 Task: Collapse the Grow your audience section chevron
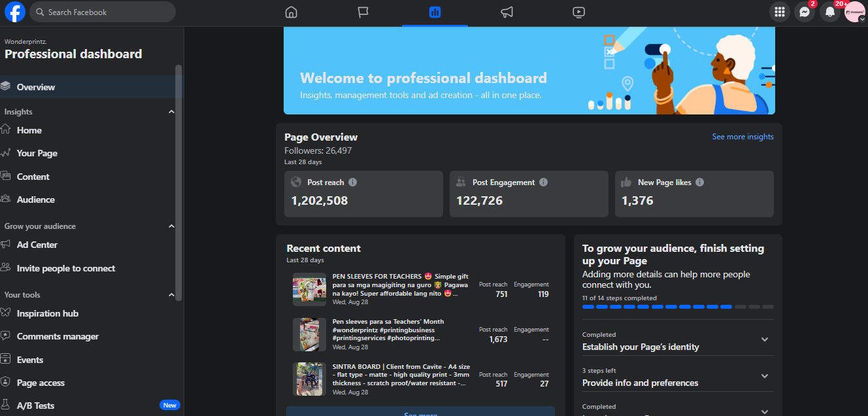171,226
